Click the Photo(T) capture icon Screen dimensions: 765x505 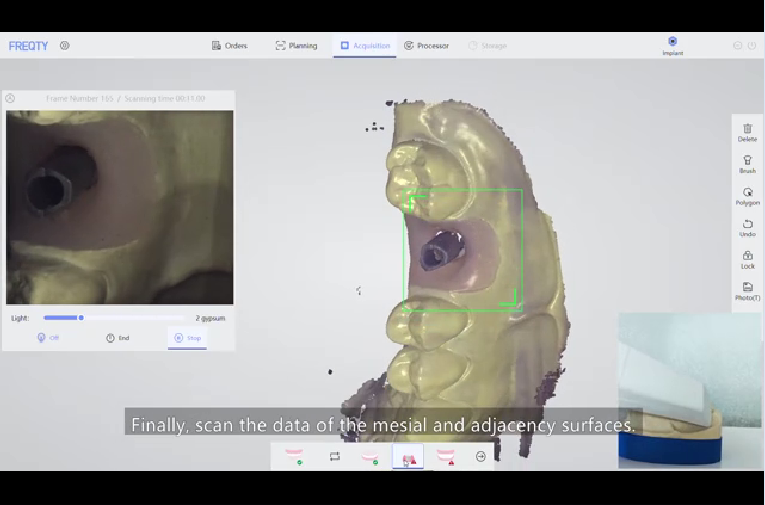[747, 289]
